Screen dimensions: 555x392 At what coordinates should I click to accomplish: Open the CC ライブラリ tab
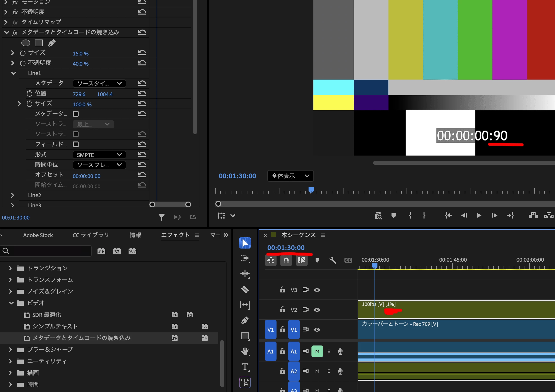coord(91,235)
